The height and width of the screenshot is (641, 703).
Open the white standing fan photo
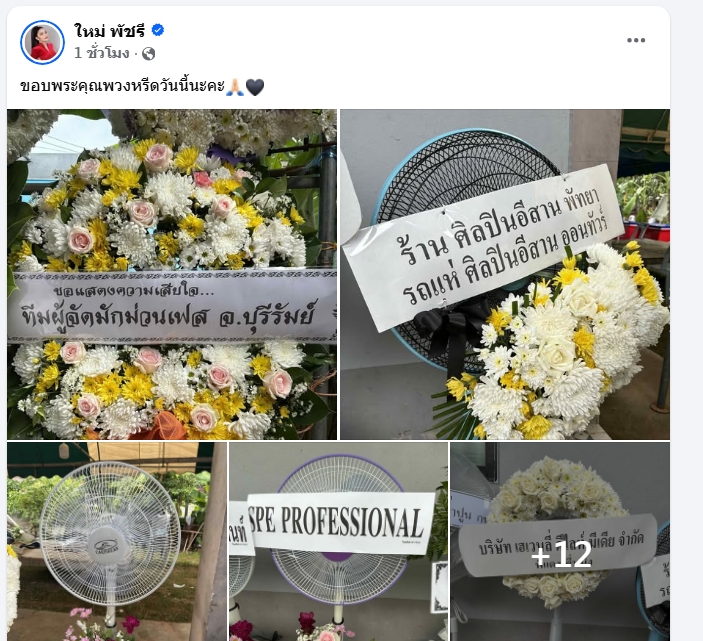pos(117,541)
